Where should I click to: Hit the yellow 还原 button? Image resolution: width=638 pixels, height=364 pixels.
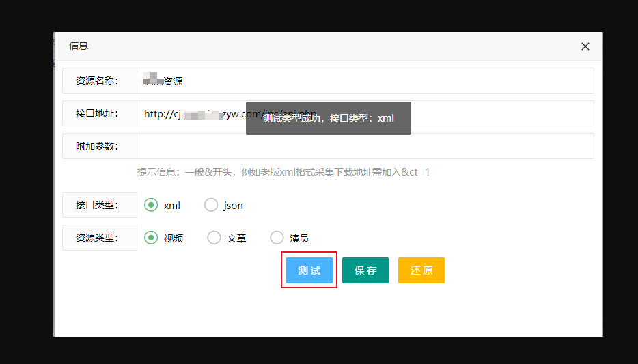pyautogui.click(x=421, y=270)
